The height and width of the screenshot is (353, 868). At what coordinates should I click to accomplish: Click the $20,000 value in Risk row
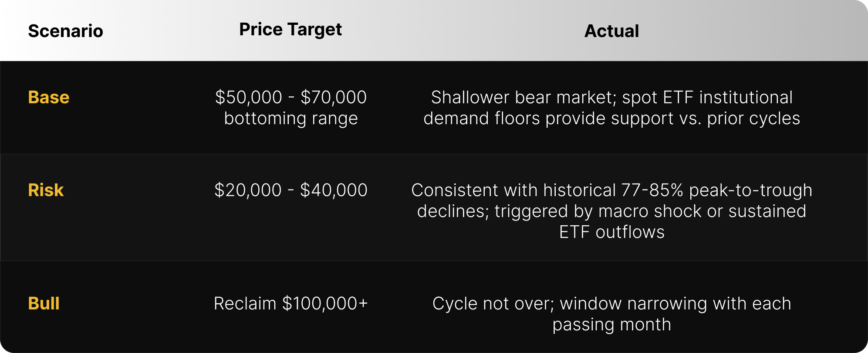248,190
